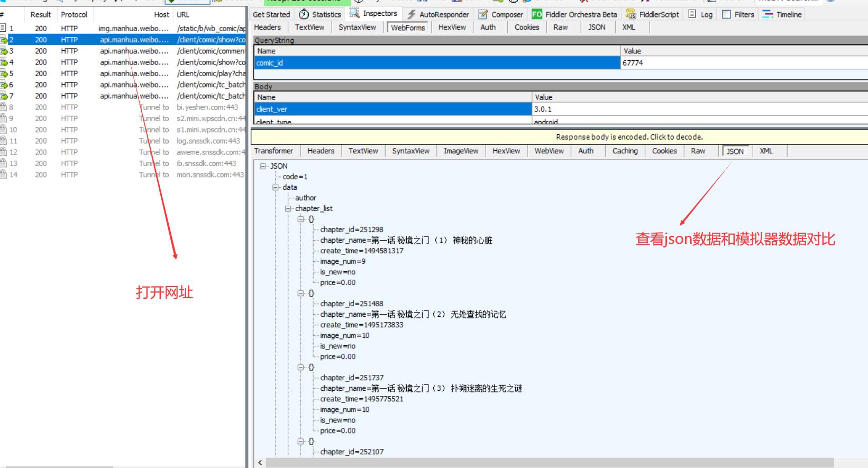The image size is (868, 468).
Task: Click lock icon of session 11
Action: click(4, 141)
